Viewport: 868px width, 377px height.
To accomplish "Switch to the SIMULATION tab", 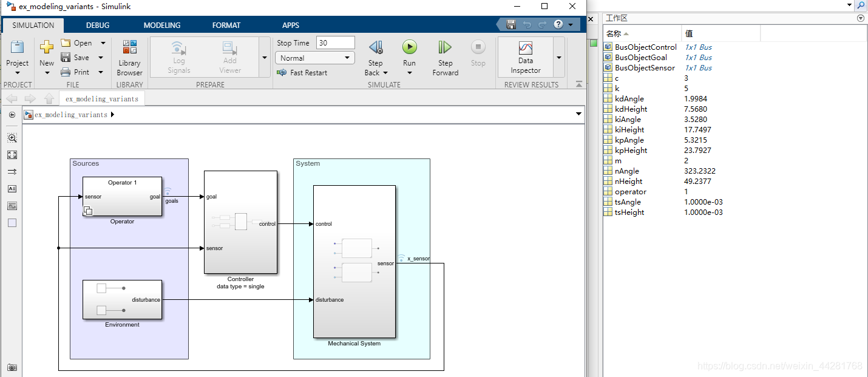I will point(33,25).
